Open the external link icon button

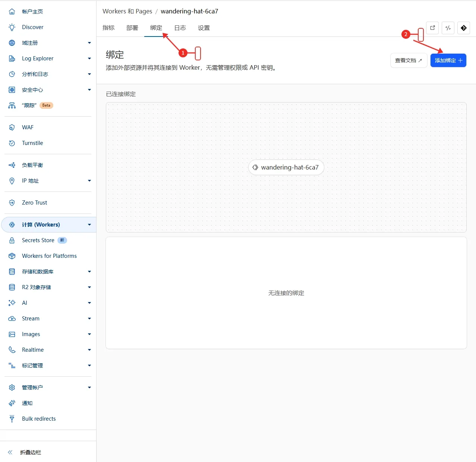point(432,28)
